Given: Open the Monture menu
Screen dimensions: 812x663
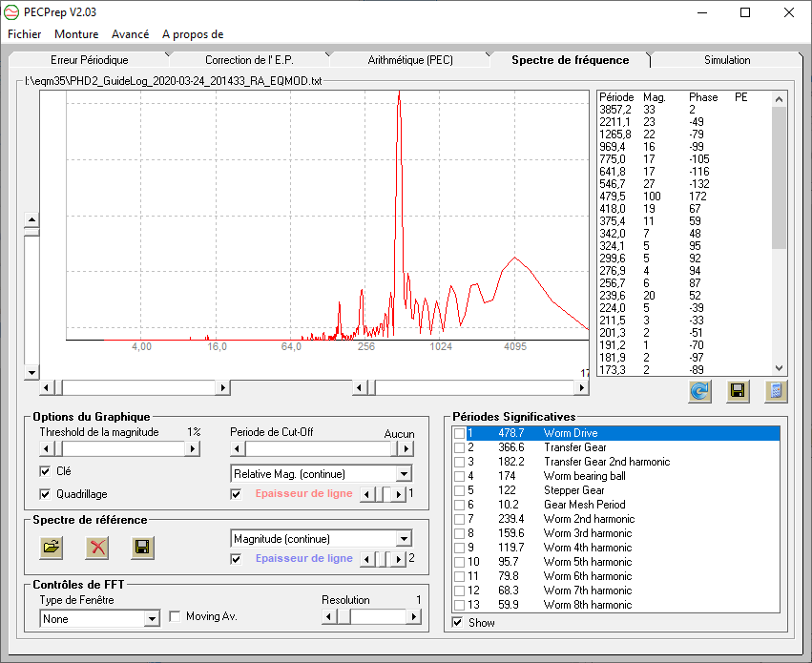Looking at the screenshot, I should [x=76, y=34].
